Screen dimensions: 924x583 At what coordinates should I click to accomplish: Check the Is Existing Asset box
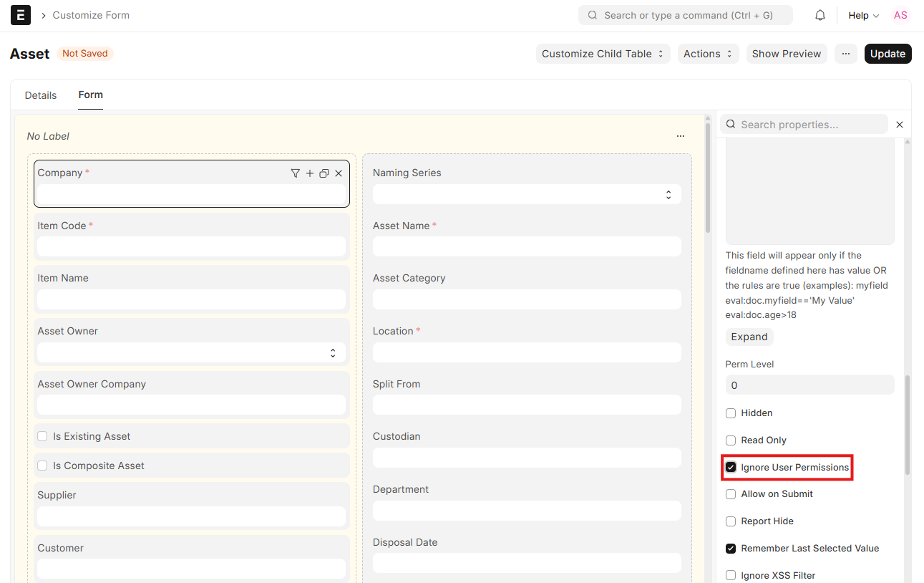(42, 436)
